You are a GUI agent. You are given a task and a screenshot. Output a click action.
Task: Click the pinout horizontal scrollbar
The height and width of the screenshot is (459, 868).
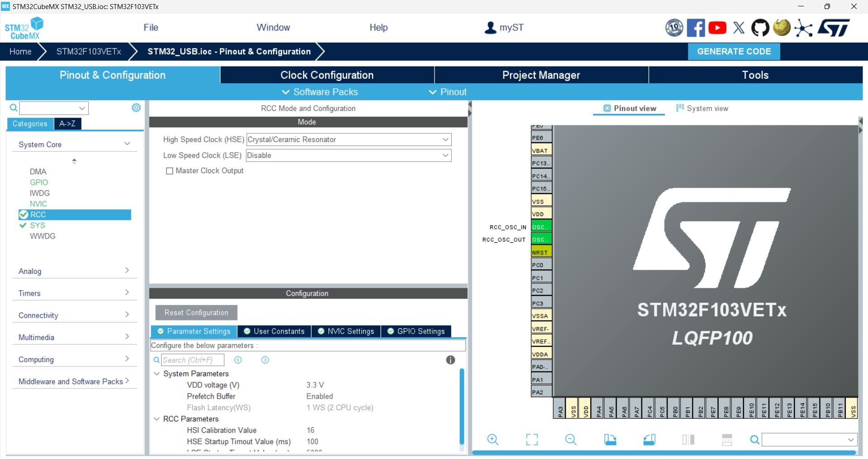(x=664, y=452)
